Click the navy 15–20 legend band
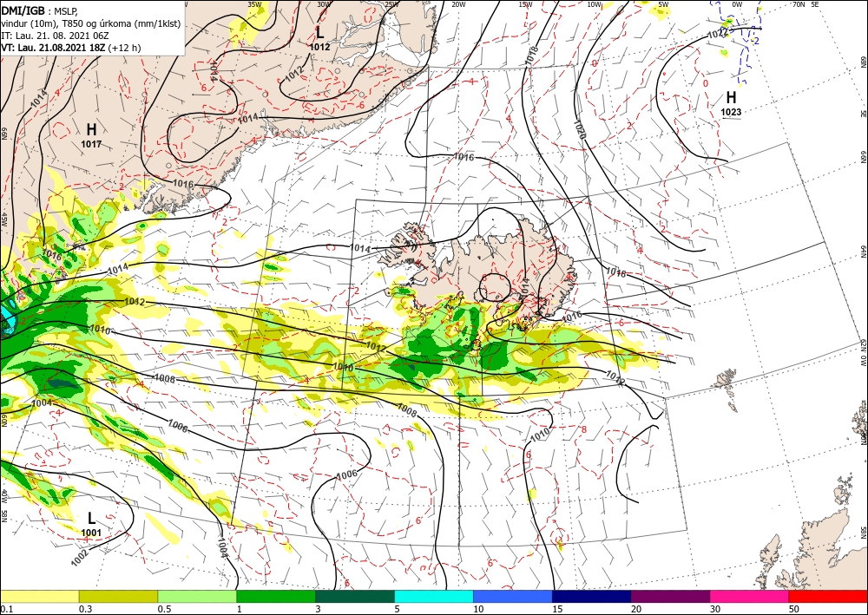Image resolution: width=868 pixels, height=615 pixels. [x=592, y=596]
